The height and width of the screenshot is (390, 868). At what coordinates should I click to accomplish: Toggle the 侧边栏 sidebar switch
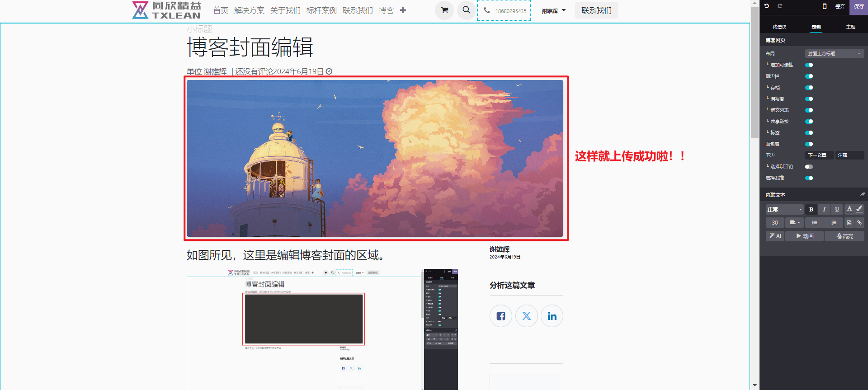point(809,76)
